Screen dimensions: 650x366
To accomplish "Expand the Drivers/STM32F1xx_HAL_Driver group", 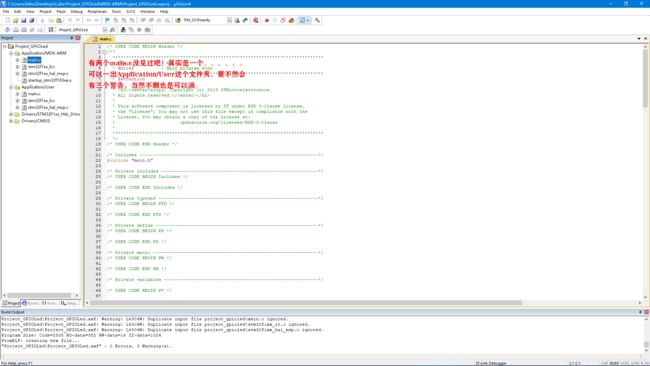I will (x=11, y=114).
